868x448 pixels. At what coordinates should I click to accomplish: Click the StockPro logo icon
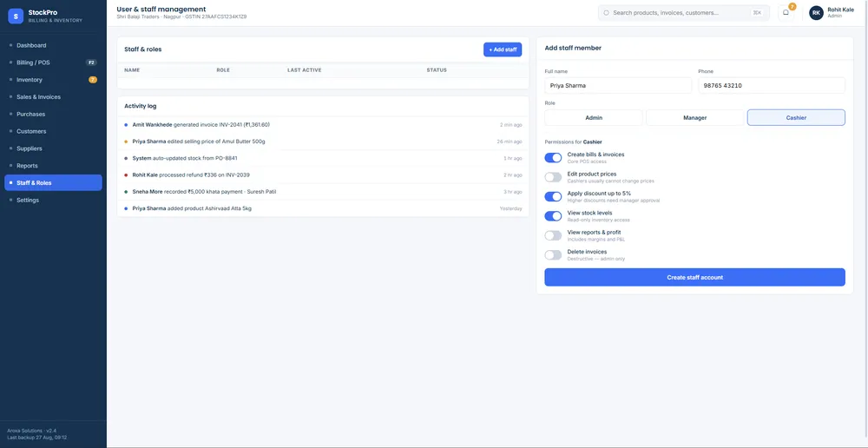(16, 16)
